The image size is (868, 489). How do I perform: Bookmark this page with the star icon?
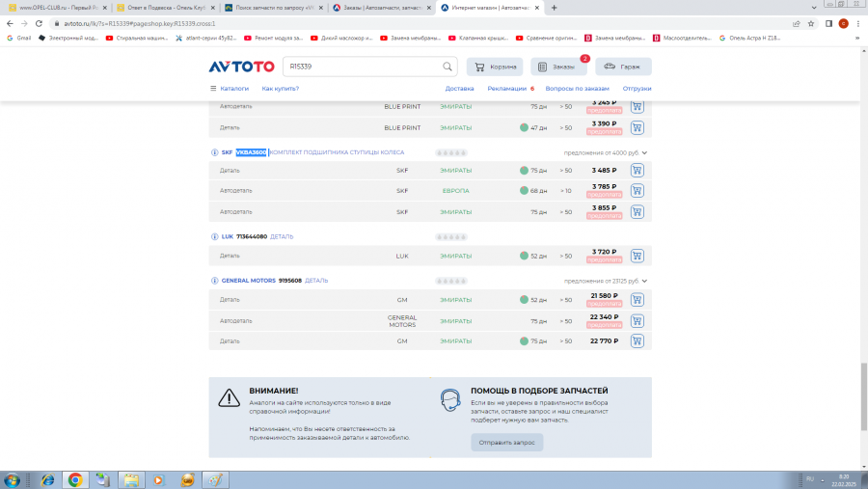point(811,23)
